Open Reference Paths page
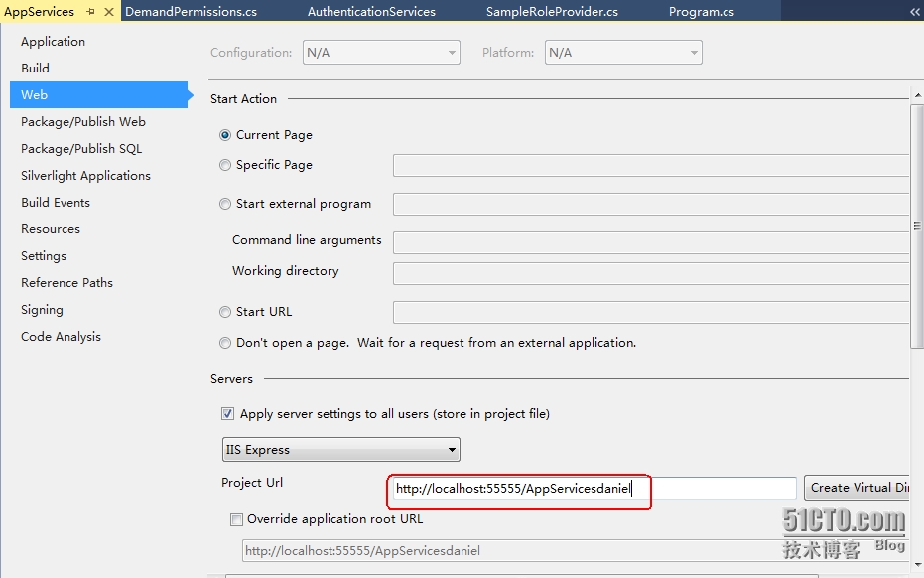Viewport: 924px width, 578px height. 66,282
